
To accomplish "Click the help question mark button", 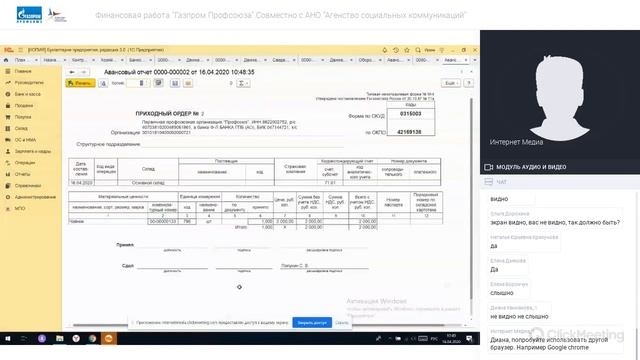I will tap(469, 83).
